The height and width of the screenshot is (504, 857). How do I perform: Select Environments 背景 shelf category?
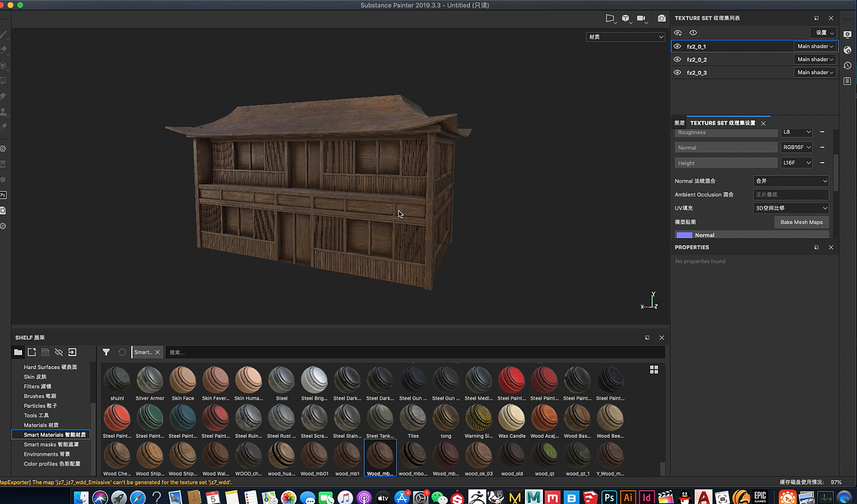click(x=47, y=454)
